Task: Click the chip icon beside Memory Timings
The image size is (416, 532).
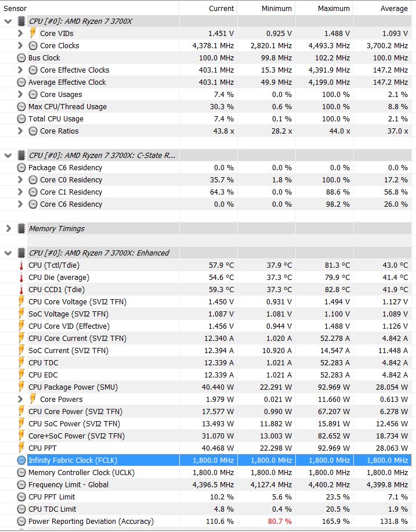Action: [x=21, y=229]
